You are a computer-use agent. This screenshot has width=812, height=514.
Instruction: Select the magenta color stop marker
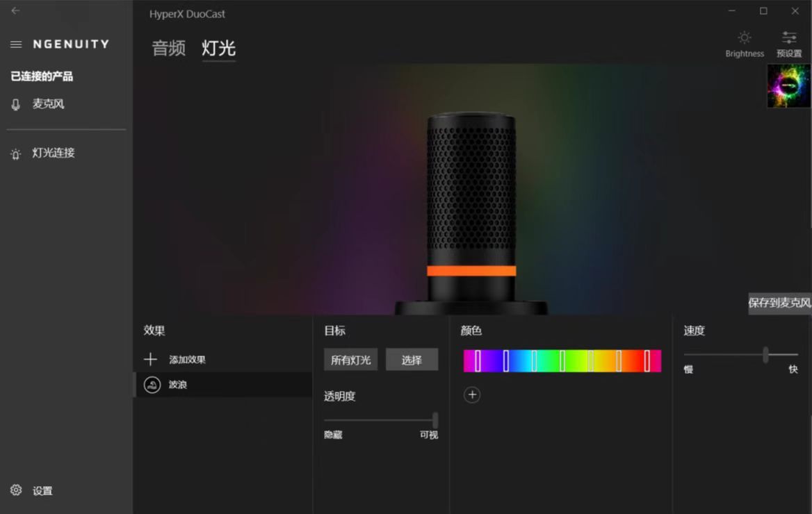(x=478, y=360)
